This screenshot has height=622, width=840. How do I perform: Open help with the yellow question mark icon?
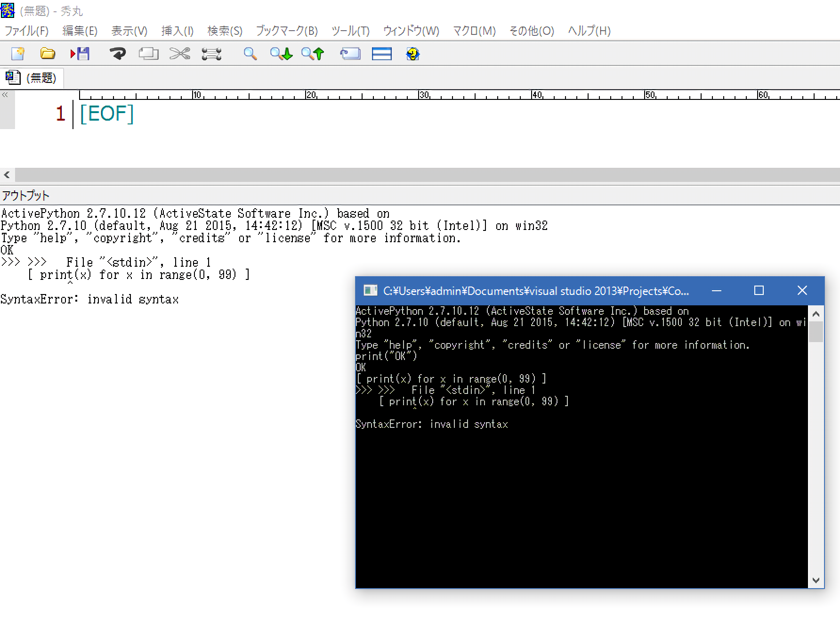coord(412,54)
